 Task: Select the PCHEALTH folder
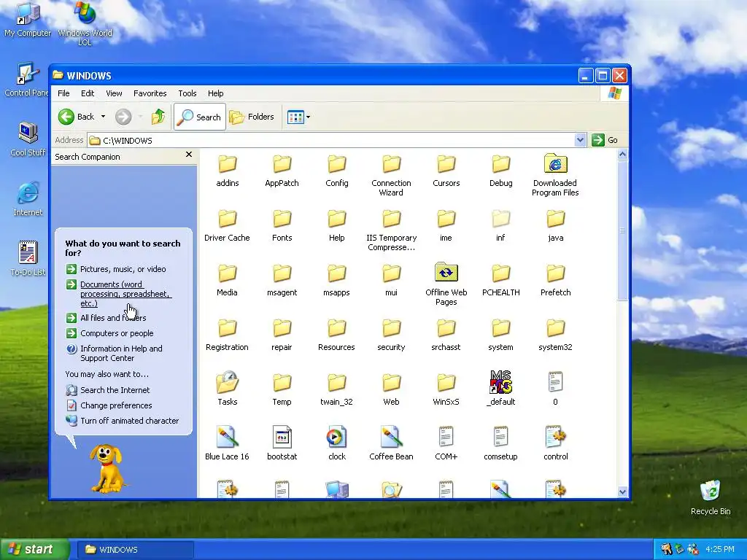click(x=500, y=280)
